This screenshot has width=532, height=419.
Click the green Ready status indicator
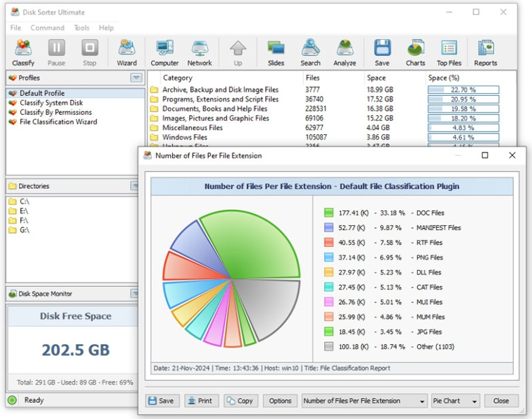12,400
